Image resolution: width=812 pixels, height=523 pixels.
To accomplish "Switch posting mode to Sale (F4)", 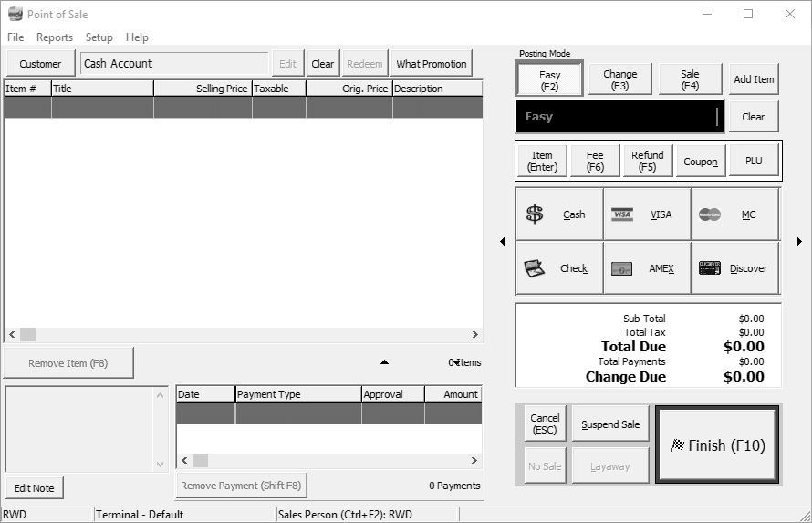I will pyautogui.click(x=690, y=79).
